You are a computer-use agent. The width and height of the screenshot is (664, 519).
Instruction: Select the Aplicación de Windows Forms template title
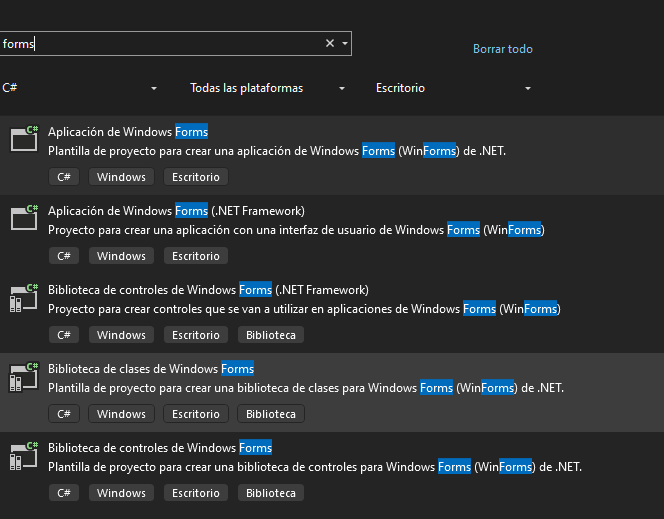coord(128,132)
